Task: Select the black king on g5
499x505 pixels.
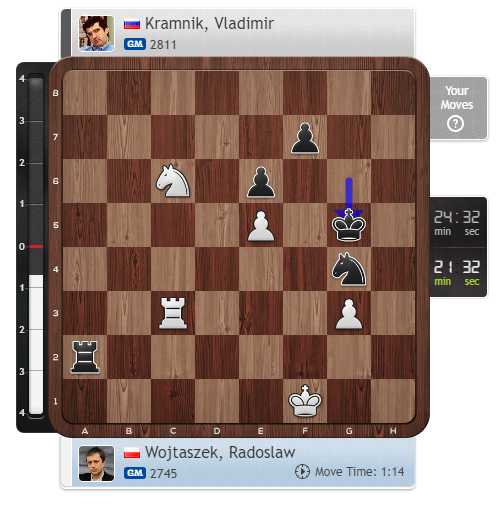Action: 349,225
